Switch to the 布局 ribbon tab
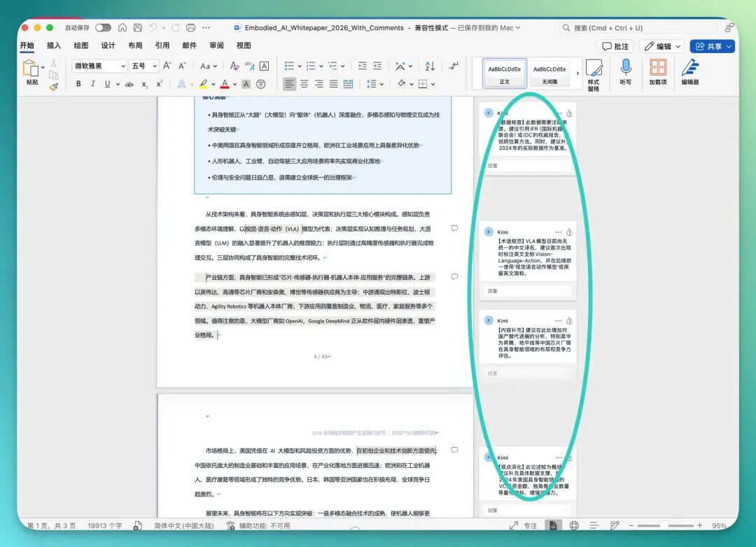 (135, 45)
